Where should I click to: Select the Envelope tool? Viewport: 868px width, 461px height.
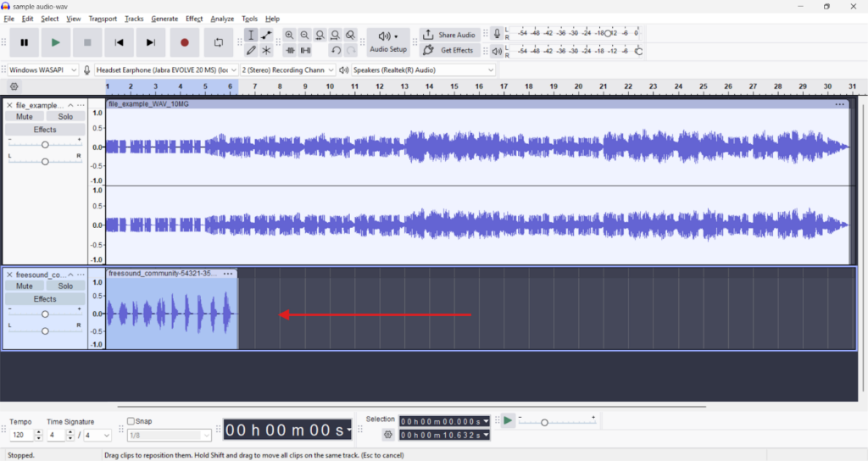click(x=266, y=36)
